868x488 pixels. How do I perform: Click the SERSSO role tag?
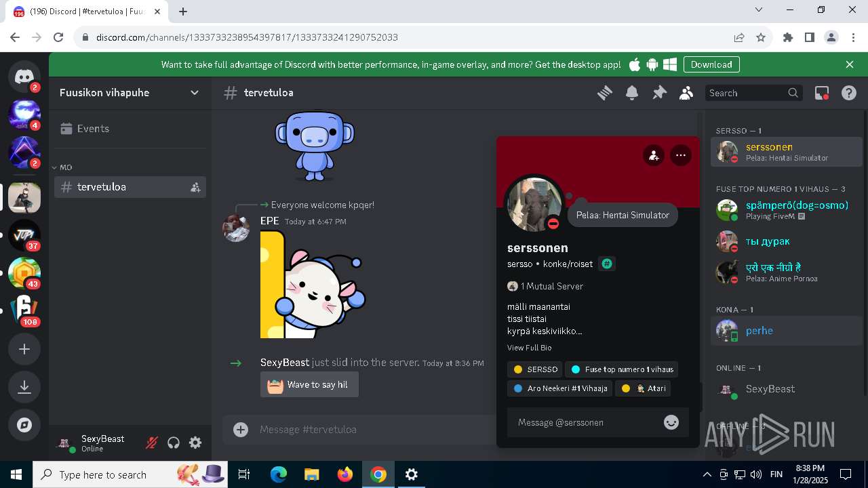coord(535,369)
